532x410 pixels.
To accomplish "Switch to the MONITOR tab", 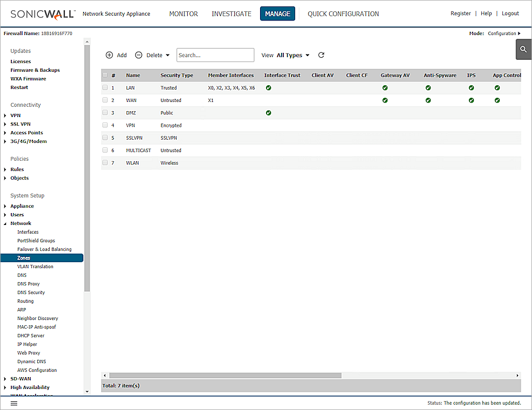I will tap(183, 14).
